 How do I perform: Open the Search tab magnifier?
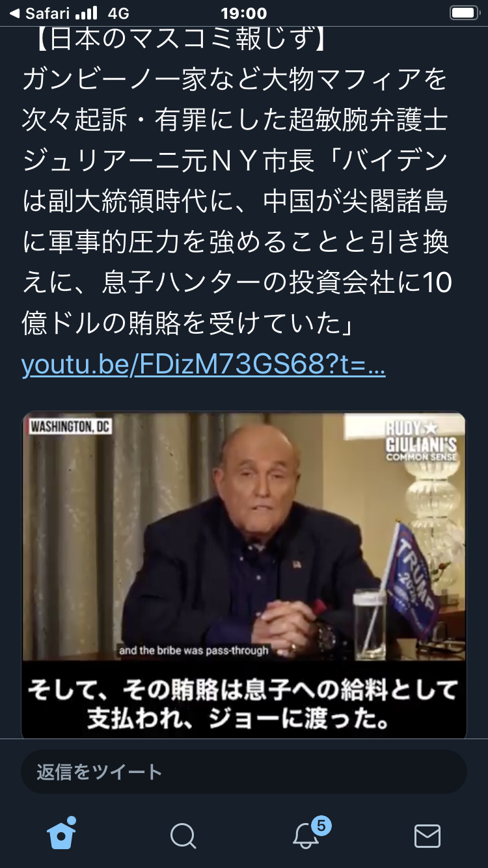coord(183,835)
